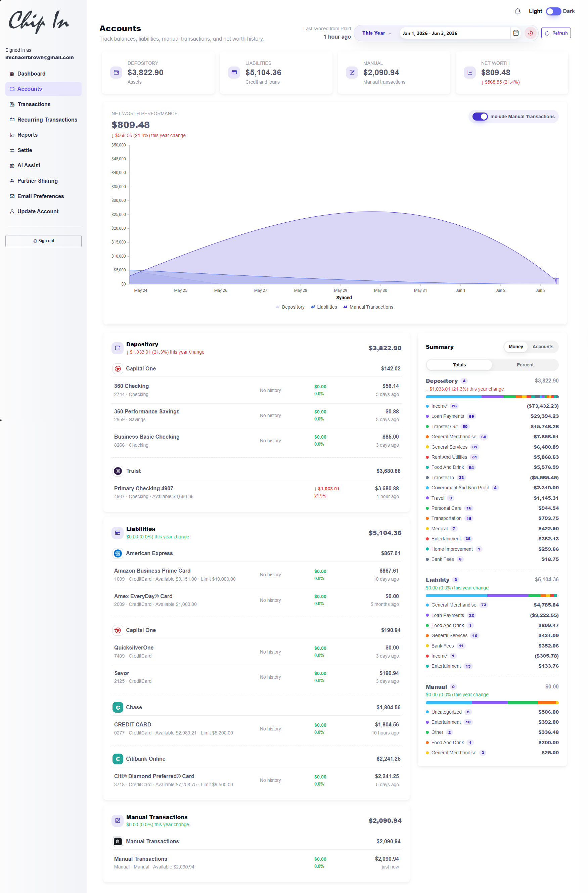Open Citi Diamond Preferred Card row
Screen dimensions: 588x893
coord(256,780)
